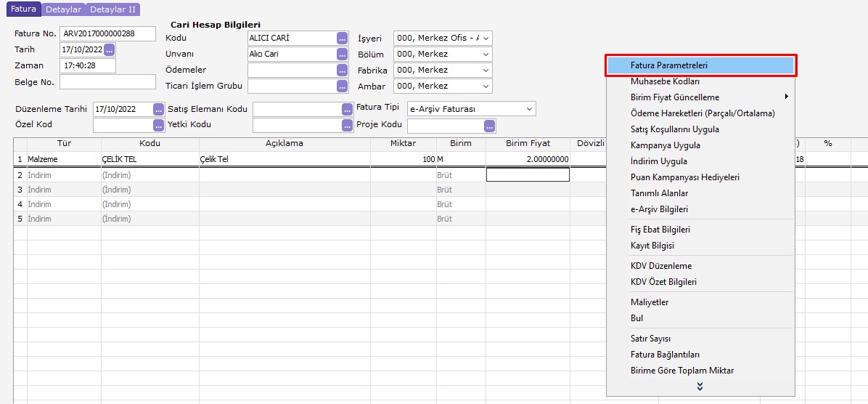Click Satış Elemanı Kodu lookup button
Image resolution: width=868 pixels, height=404 pixels.
[347, 110]
